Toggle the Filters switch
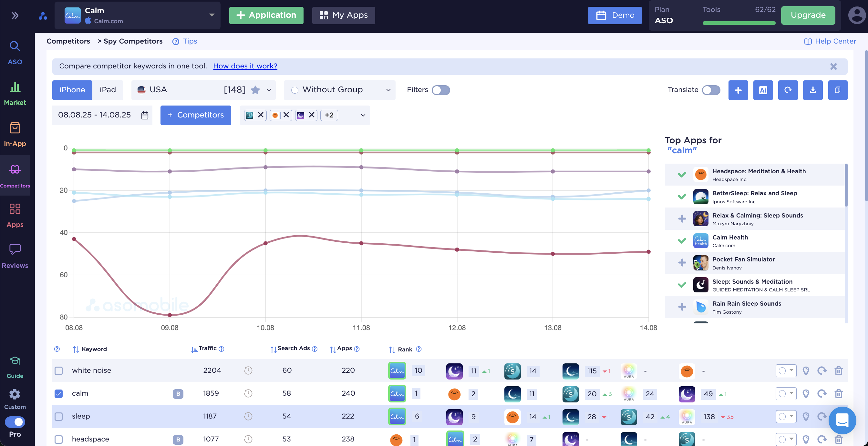 [x=441, y=90]
